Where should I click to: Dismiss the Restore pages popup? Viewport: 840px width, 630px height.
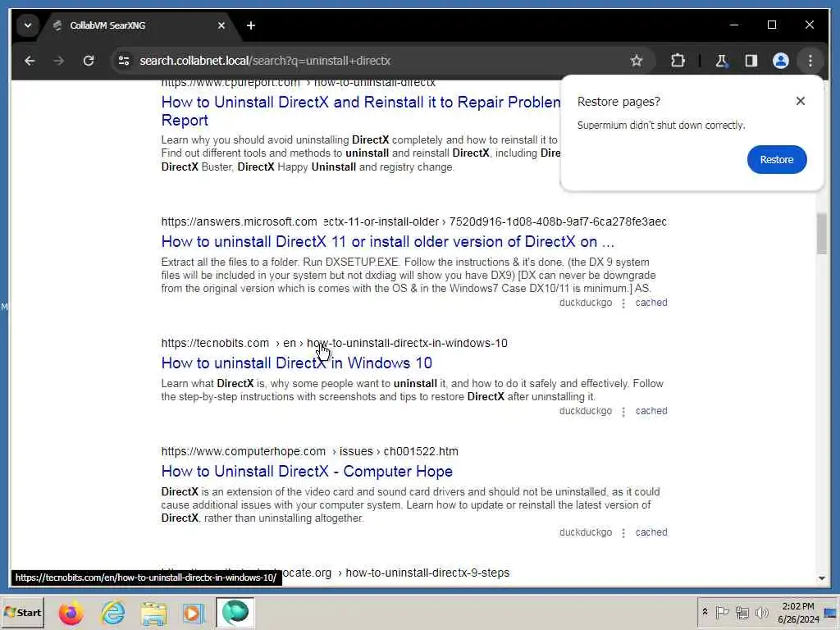click(x=801, y=101)
